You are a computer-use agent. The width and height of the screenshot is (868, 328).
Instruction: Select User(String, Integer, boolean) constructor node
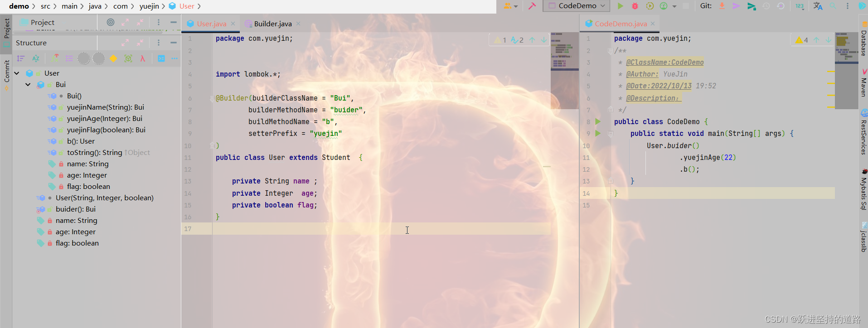[104, 198]
